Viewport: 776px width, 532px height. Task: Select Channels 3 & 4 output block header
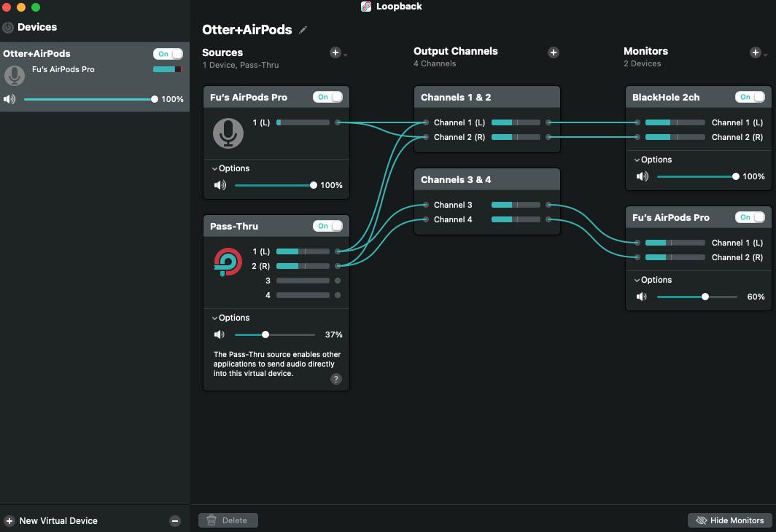tap(487, 179)
